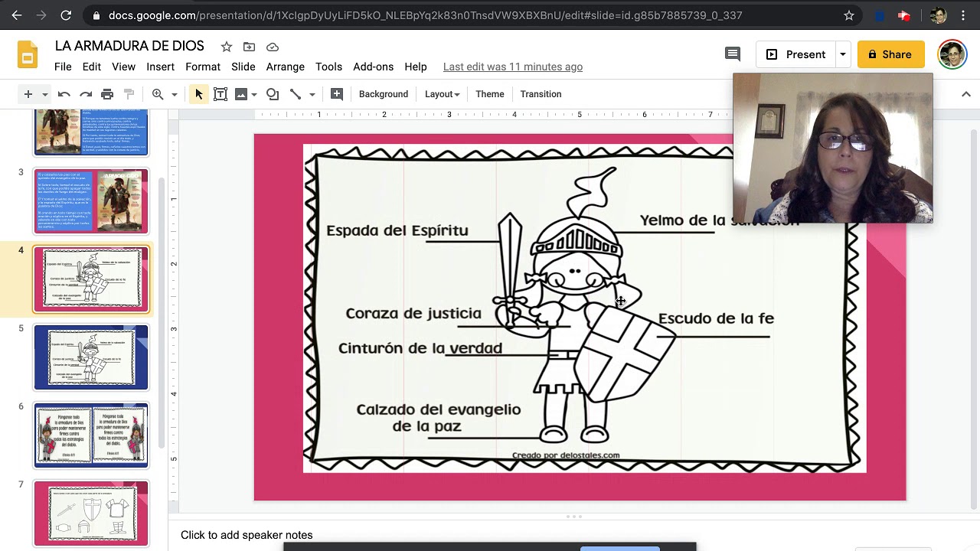Image resolution: width=980 pixels, height=551 pixels.
Task: Open the comment history icon
Action: pos(733,54)
